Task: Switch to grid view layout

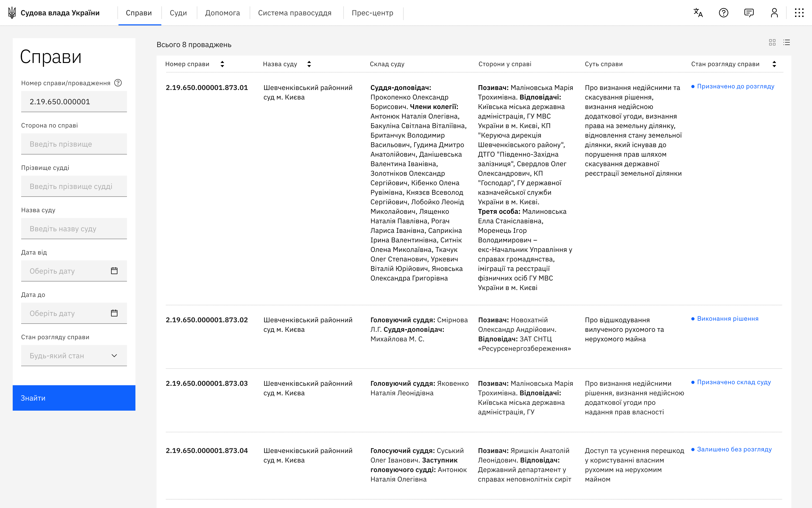Action: [x=772, y=42]
